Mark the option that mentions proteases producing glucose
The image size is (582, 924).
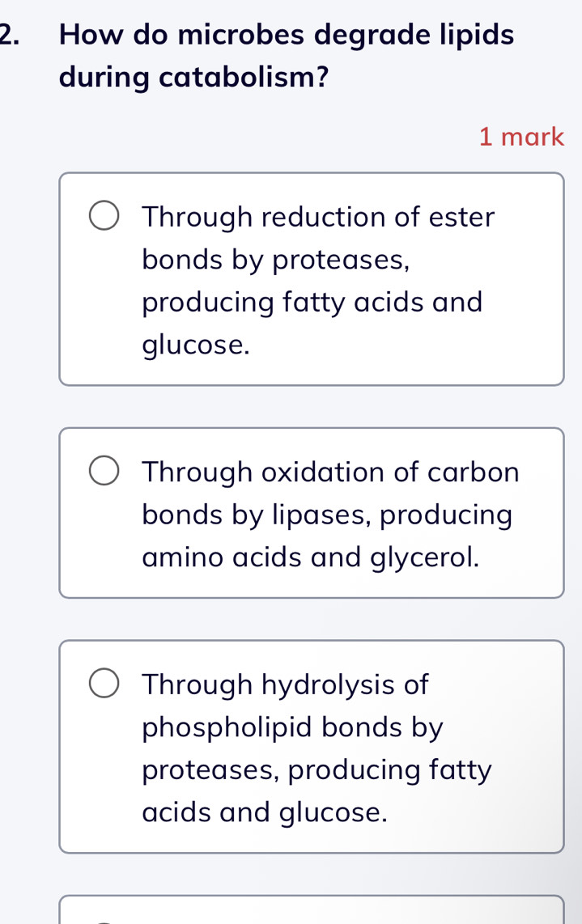click(311, 747)
